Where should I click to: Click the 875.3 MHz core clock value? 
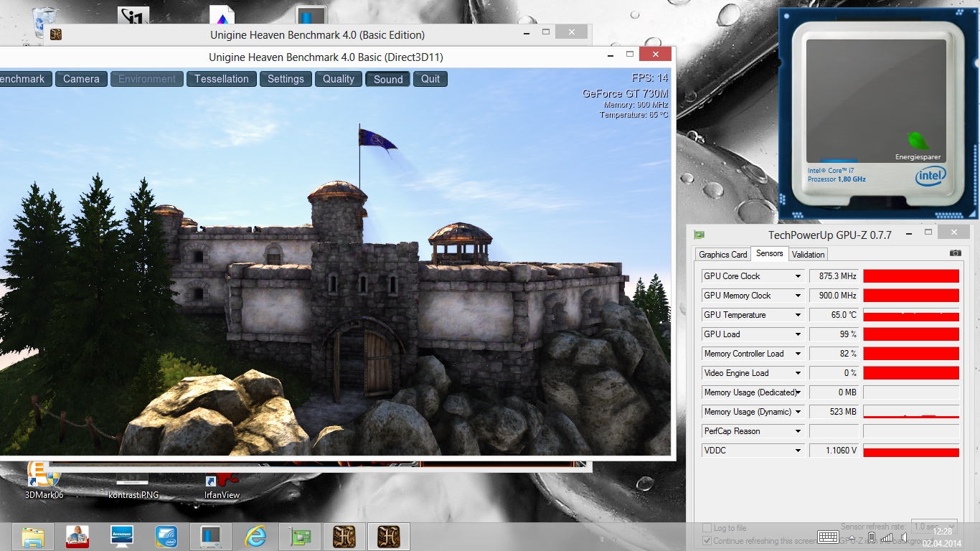[834, 276]
